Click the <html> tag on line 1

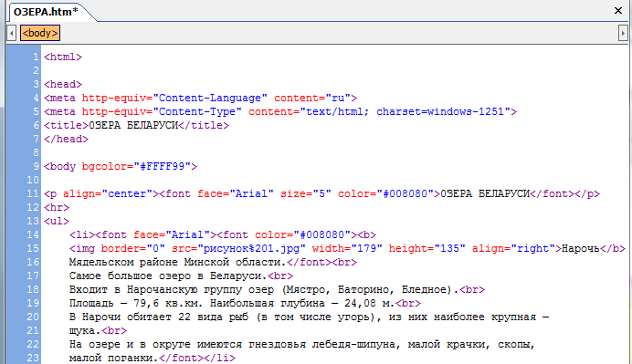(x=63, y=57)
